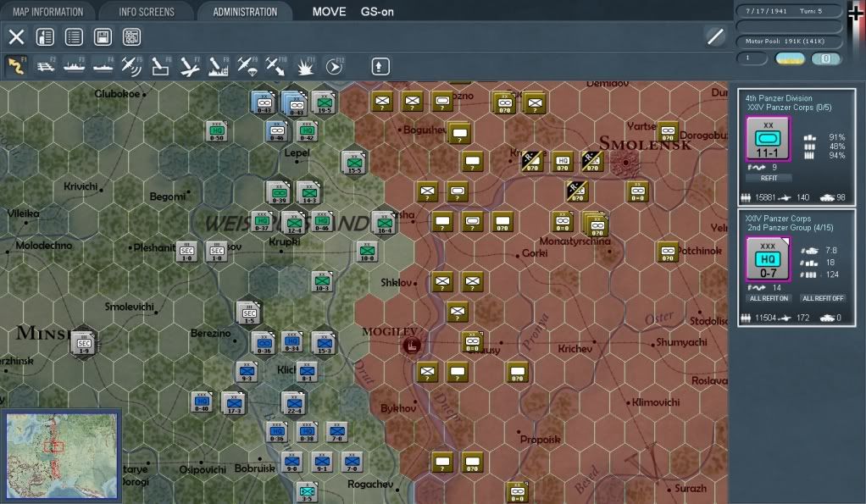Click the German flag cross emblem

tap(857, 14)
